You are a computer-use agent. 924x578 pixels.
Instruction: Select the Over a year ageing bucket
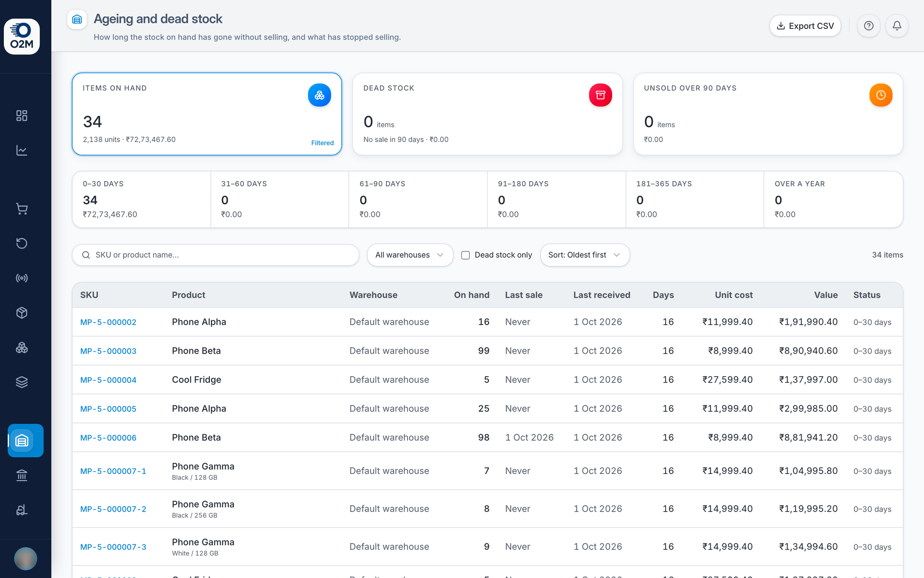833,199
